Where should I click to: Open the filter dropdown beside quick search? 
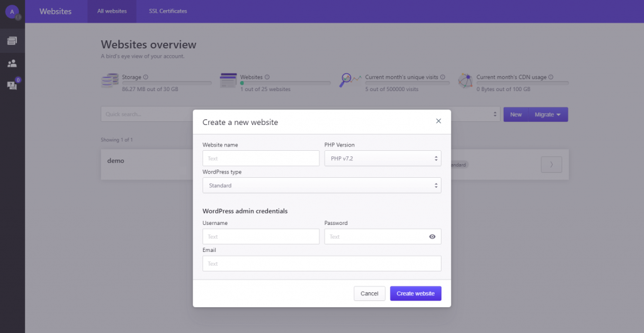click(x=495, y=114)
